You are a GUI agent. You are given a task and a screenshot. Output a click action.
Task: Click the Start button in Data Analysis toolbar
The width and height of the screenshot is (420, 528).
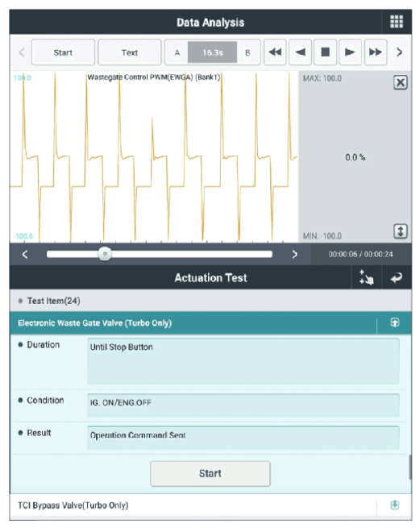[x=63, y=52]
